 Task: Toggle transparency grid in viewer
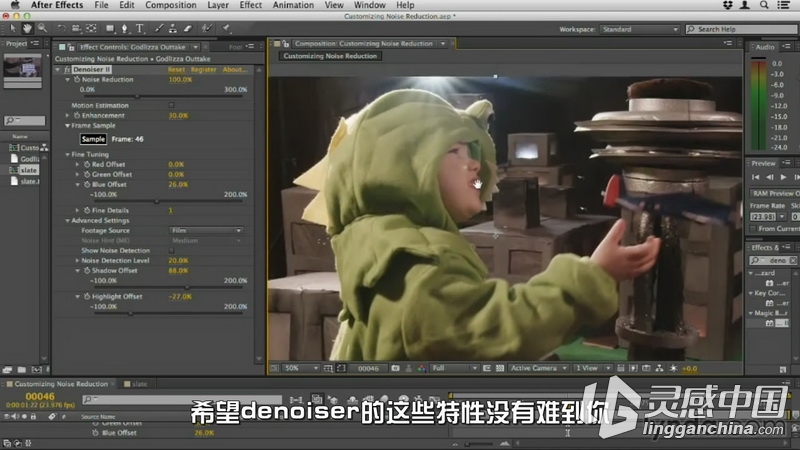pyautogui.click(x=499, y=368)
